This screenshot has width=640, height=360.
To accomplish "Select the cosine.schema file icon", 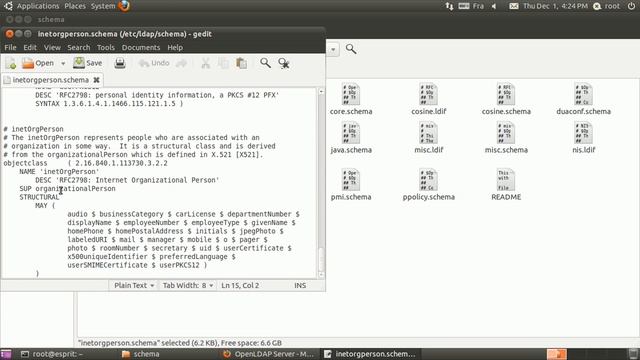I will point(506,94).
